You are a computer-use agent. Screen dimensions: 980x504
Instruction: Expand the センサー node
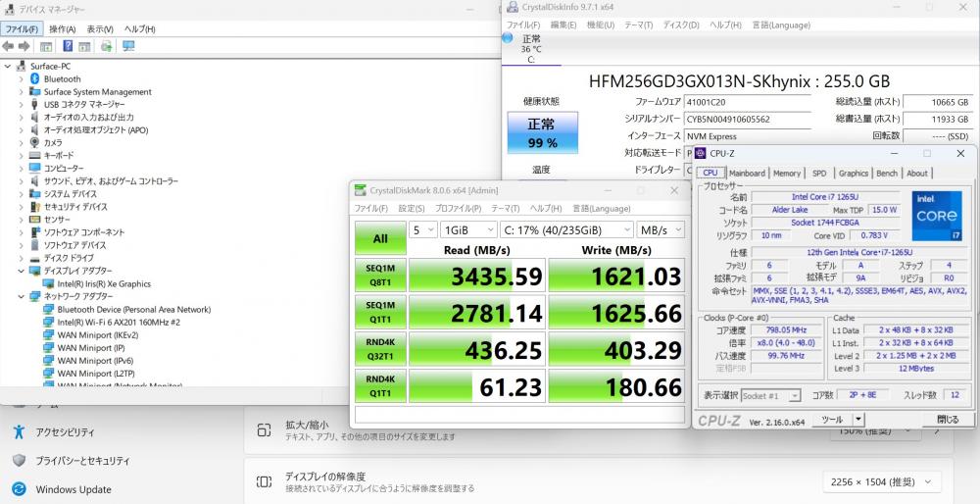tap(21, 220)
